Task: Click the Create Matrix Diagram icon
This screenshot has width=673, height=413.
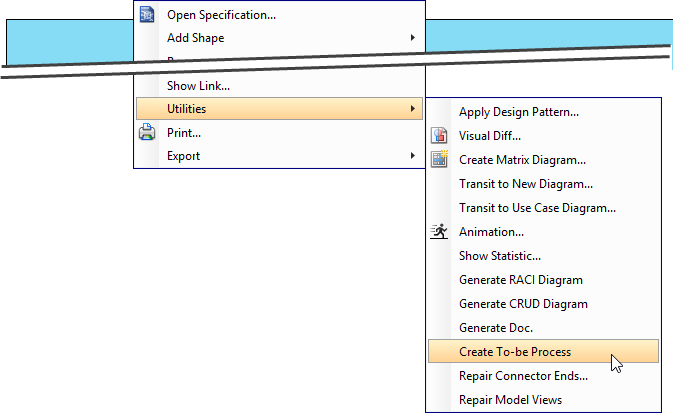Action: point(439,159)
